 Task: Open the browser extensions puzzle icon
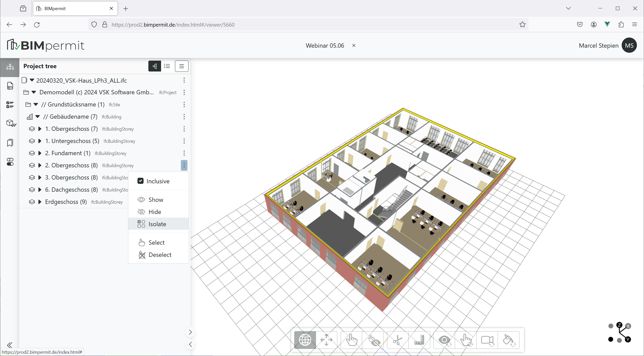point(621,25)
